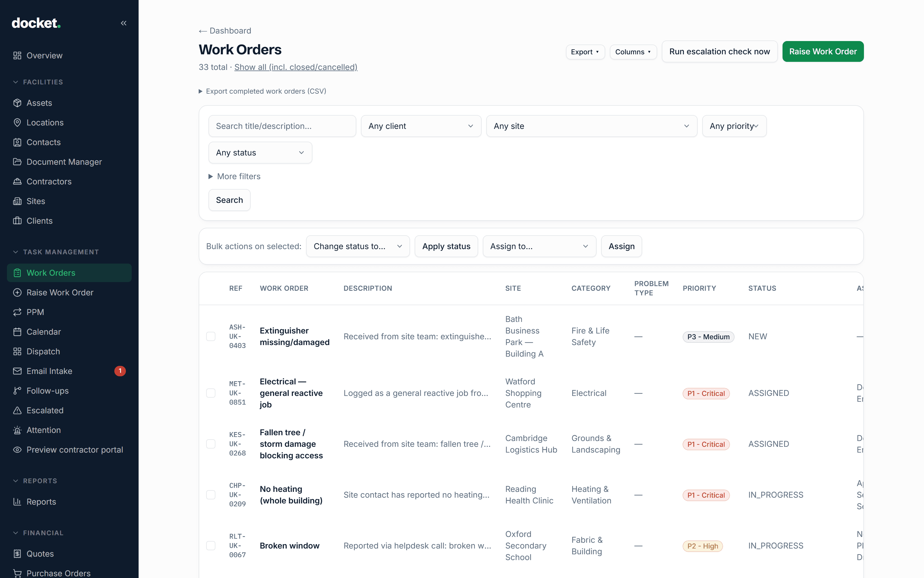Open the Any status dropdown
Viewport: 924px width, 578px height.
point(260,153)
